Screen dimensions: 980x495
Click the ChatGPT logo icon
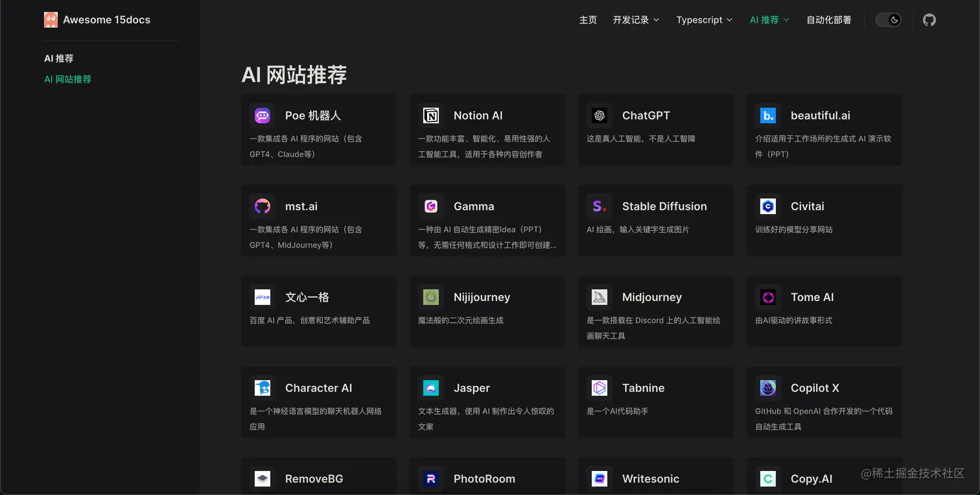(599, 115)
